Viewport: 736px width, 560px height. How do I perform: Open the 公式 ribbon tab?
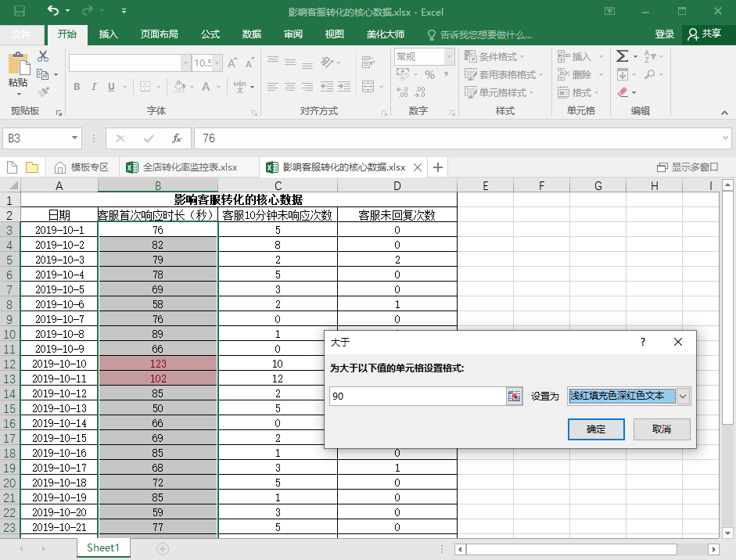[210, 34]
